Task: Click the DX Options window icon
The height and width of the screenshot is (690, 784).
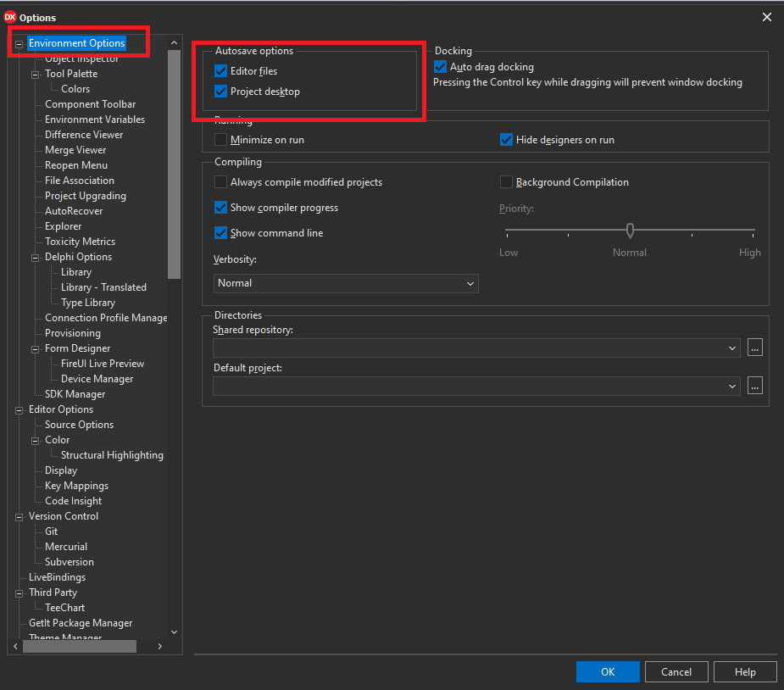Action: [11, 17]
